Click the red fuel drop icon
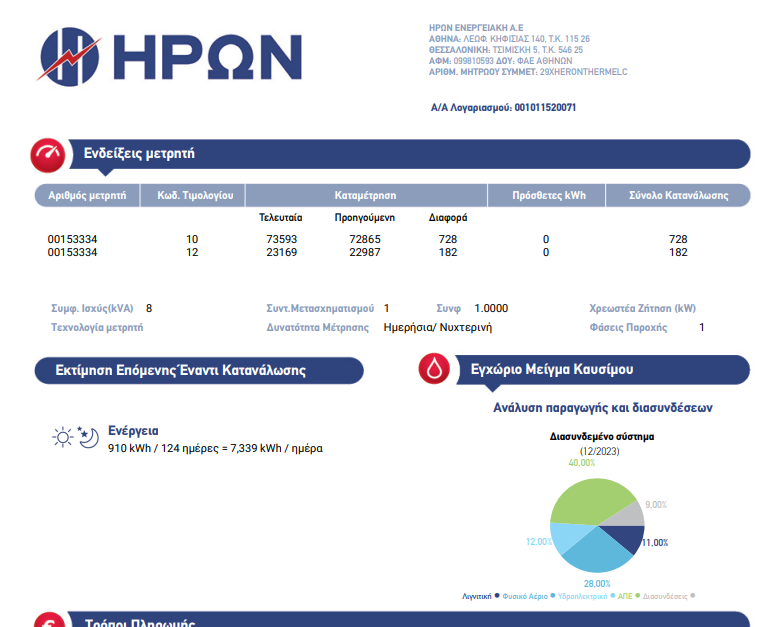The height and width of the screenshot is (627, 776). 435,369
